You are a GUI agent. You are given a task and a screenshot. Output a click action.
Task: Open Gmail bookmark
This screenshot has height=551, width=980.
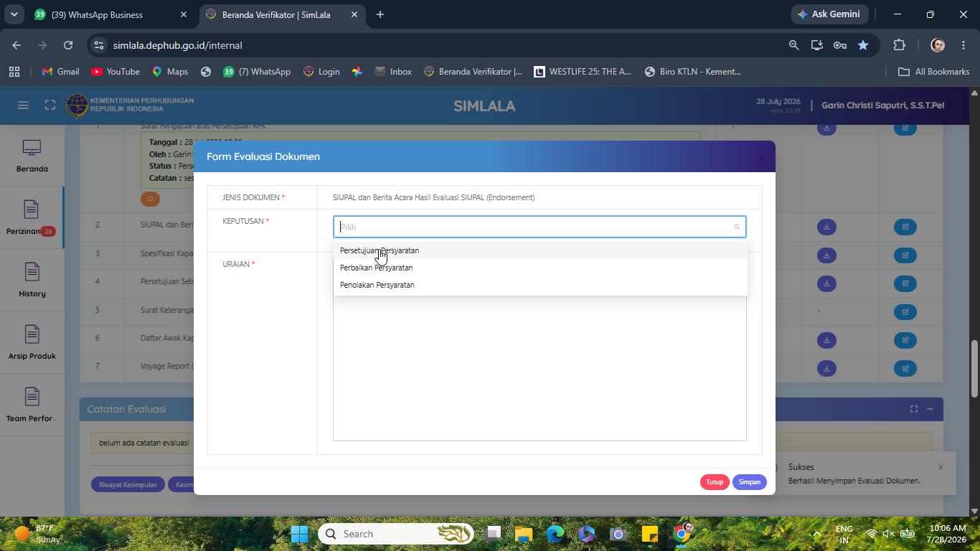[60, 72]
